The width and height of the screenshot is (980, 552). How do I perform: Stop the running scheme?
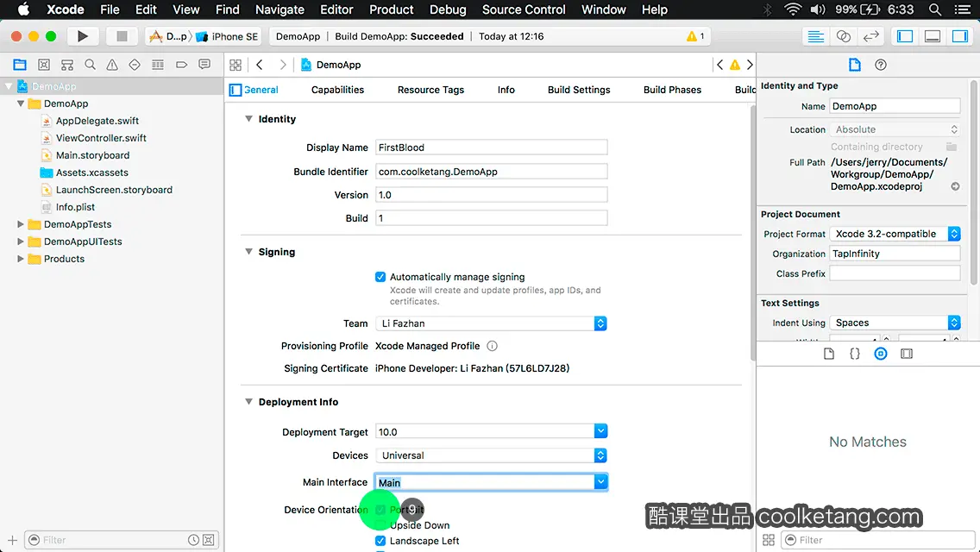122,36
